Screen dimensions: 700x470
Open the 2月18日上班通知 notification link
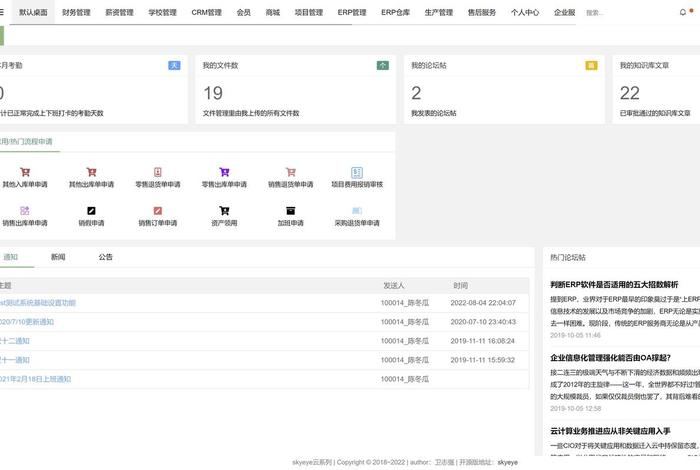click(35, 379)
